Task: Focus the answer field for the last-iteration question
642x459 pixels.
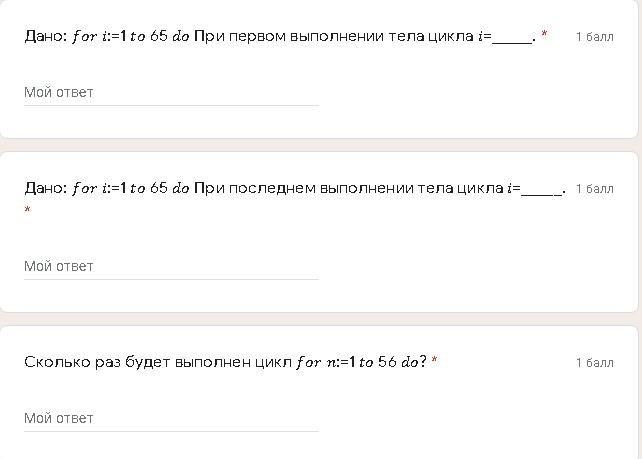Action: (170, 266)
